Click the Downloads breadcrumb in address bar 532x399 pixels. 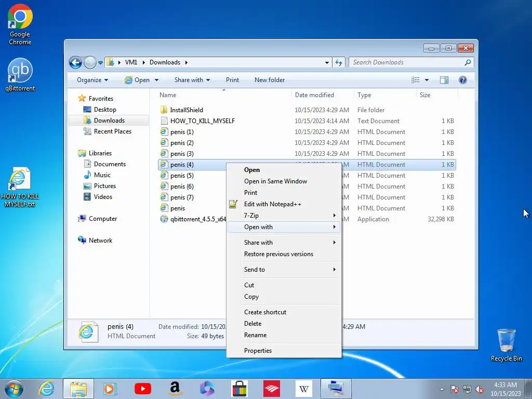point(165,62)
